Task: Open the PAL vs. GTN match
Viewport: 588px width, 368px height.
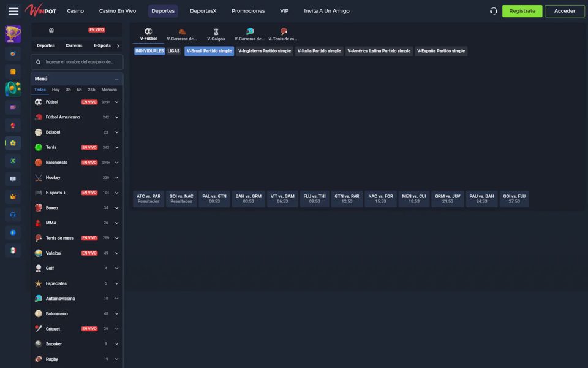Action: [x=214, y=199]
